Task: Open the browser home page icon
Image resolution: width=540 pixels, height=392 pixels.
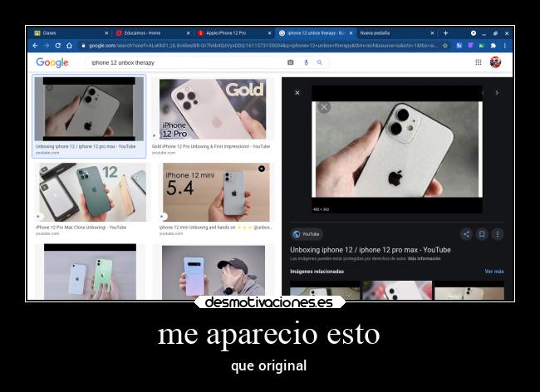Action: pos(69,46)
